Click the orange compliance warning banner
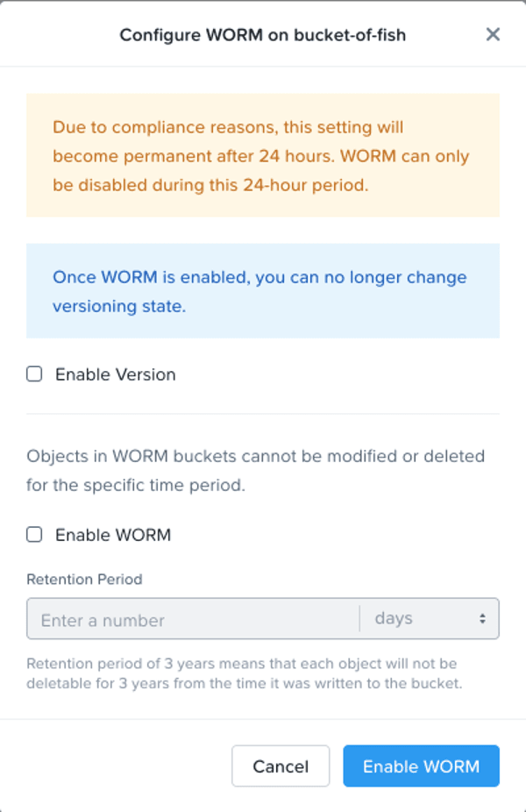Viewport: 526px width, 812px height. coord(263,155)
